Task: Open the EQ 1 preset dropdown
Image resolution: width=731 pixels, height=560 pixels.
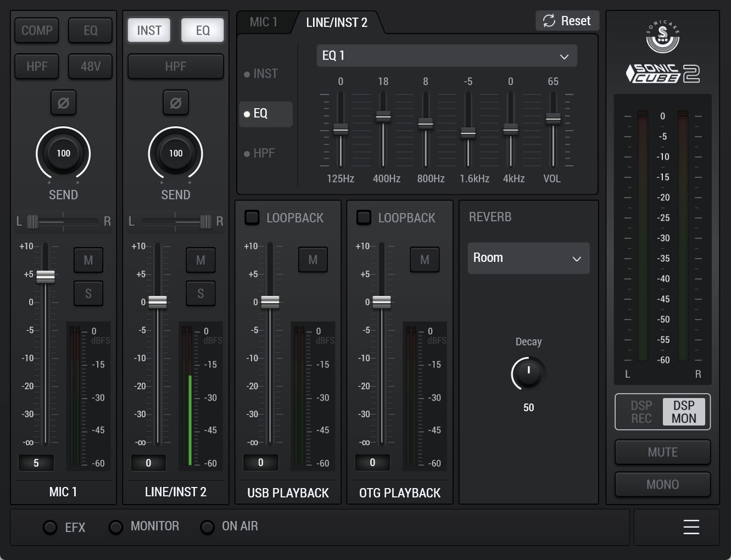Action: point(447,56)
